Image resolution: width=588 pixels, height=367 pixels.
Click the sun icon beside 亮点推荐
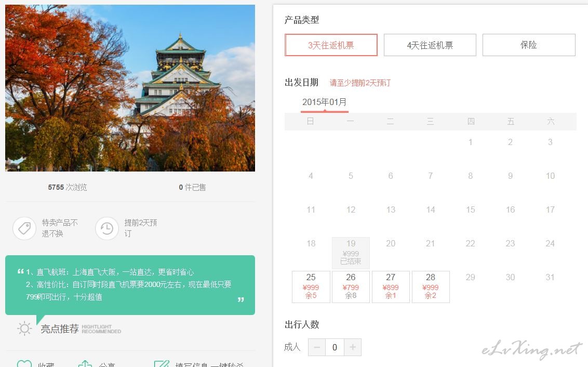click(x=24, y=329)
